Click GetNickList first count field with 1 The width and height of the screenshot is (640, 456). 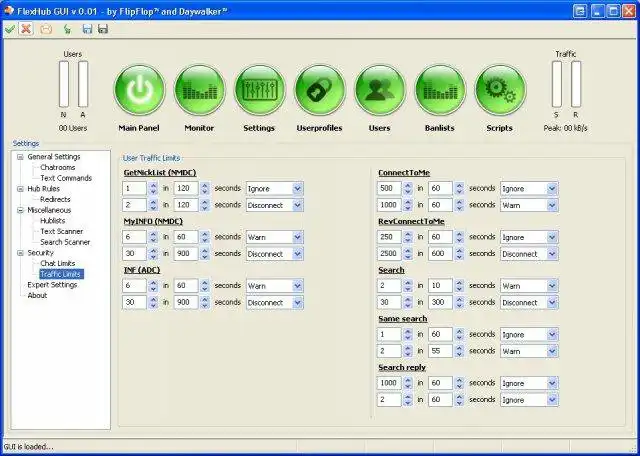tap(134, 189)
